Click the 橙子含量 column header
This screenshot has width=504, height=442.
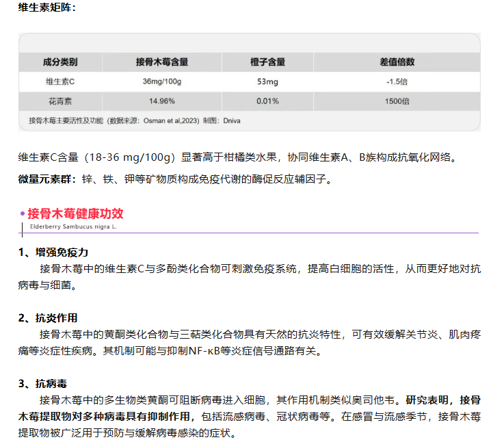tap(267, 62)
